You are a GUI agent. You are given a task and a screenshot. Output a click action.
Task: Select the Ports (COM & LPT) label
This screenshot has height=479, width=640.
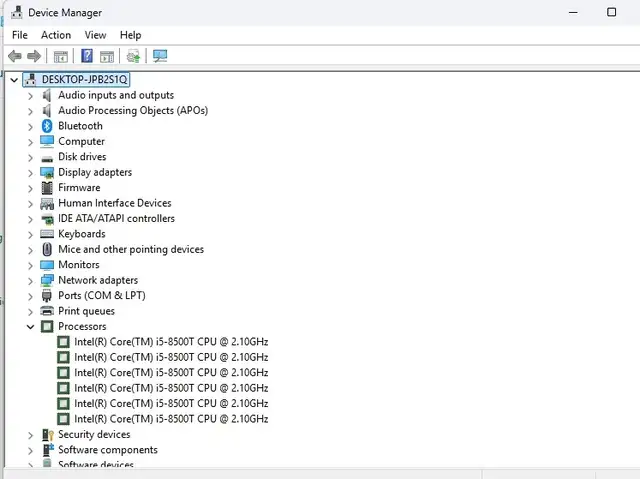102,295
